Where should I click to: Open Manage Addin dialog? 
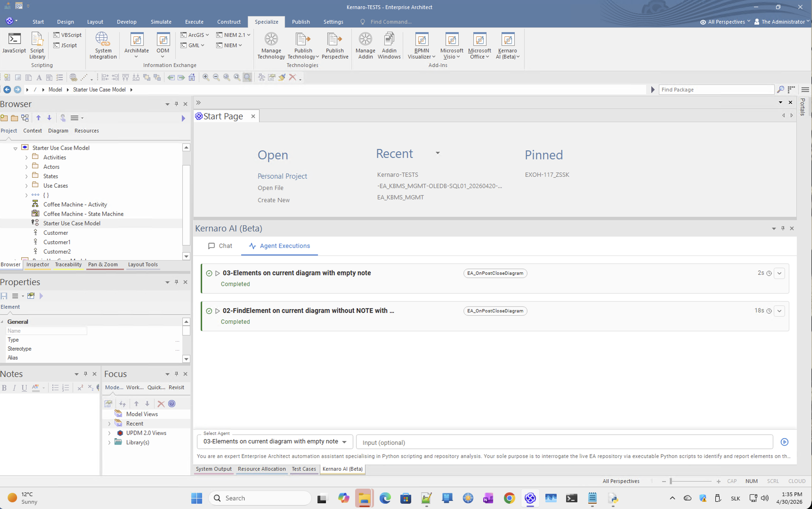[x=365, y=45]
